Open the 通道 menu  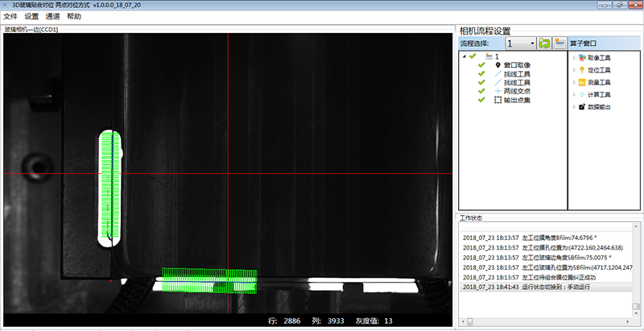click(x=52, y=16)
